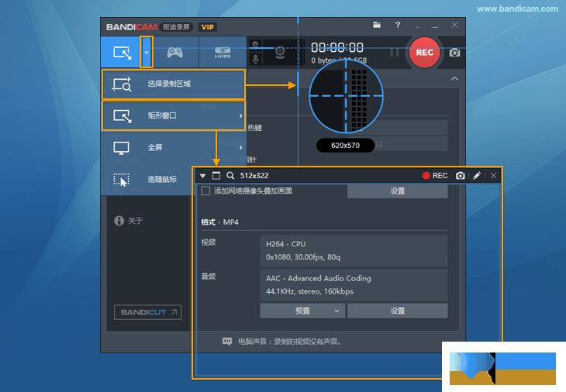Expand the 矩形窗口 submenu arrow
Screen dimensions: 566x392
pos(241,115)
